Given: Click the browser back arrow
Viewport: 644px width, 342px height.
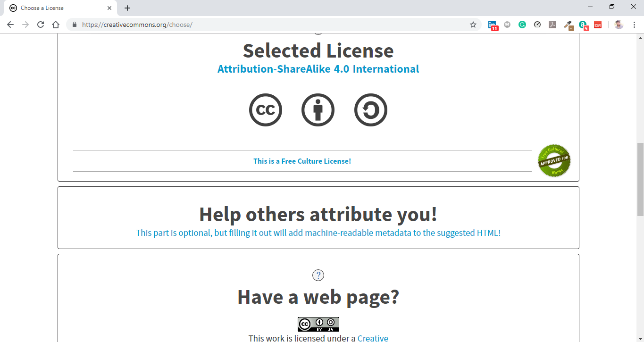Looking at the screenshot, I should [x=10, y=25].
